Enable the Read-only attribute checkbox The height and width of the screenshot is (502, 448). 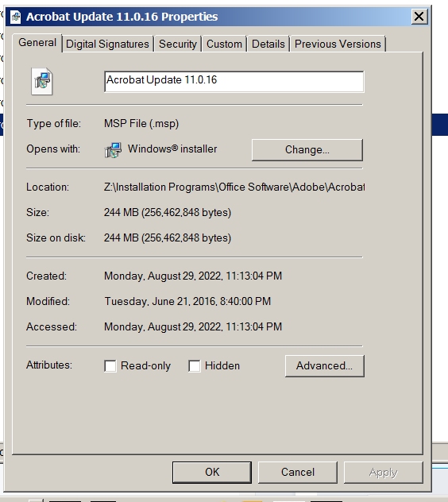[x=110, y=365]
